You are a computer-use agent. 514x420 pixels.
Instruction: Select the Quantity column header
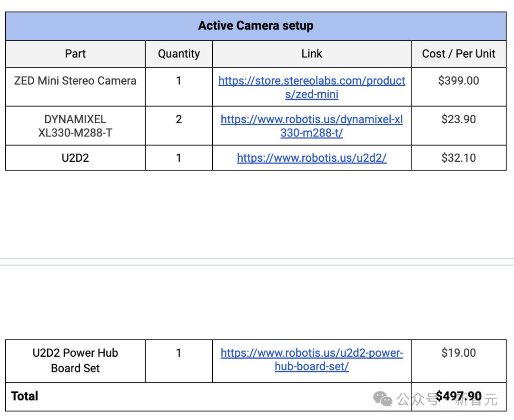178,54
